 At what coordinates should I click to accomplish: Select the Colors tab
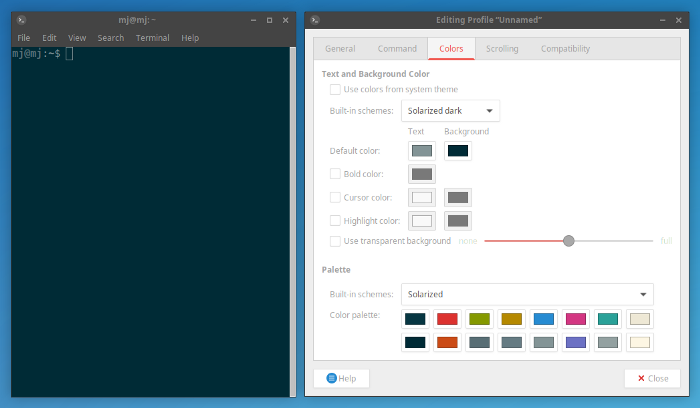pos(451,49)
